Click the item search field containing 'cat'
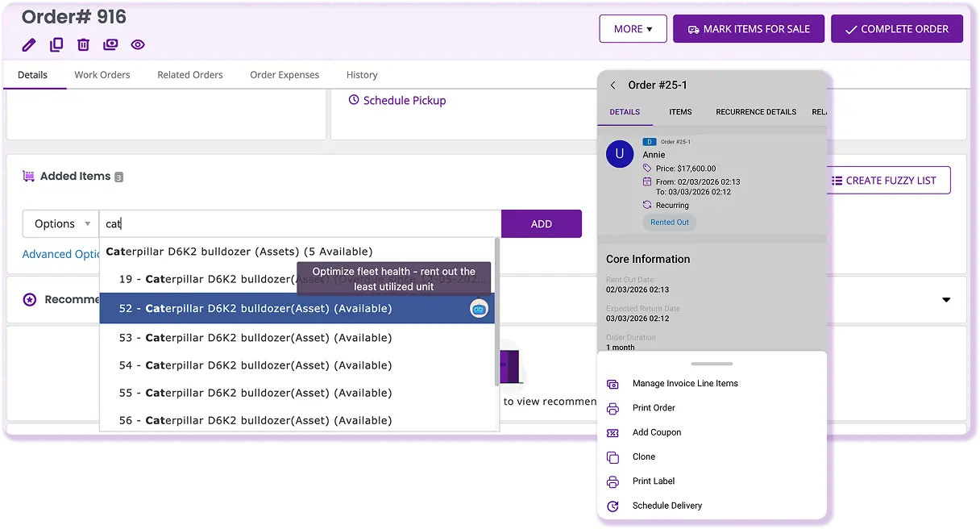 pyautogui.click(x=300, y=224)
